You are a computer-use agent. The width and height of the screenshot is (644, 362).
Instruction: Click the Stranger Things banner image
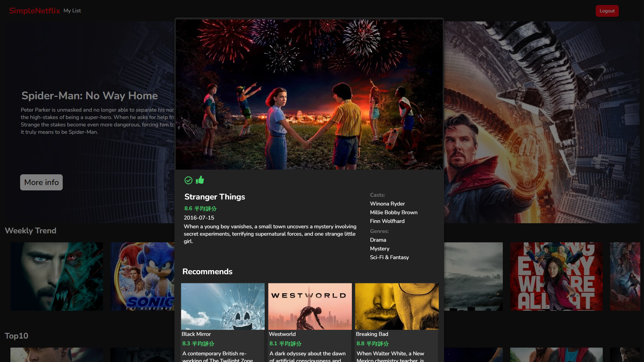pyautogui.click(x=309, y=95)
